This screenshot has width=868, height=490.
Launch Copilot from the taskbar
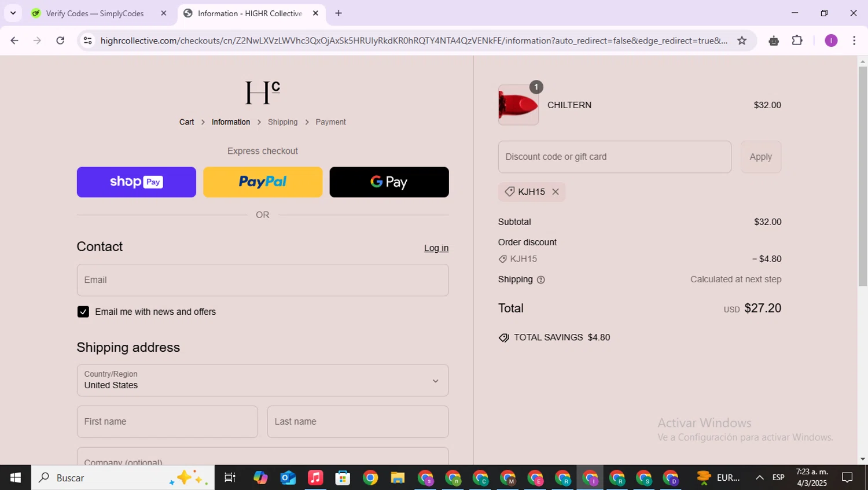[260, 478]
